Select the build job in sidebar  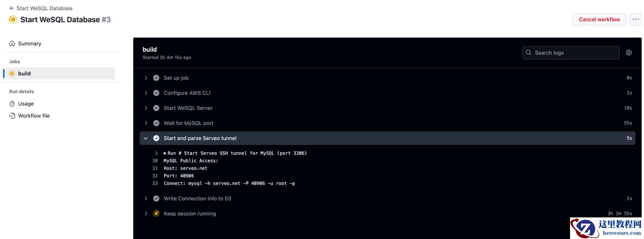(60, 73)
